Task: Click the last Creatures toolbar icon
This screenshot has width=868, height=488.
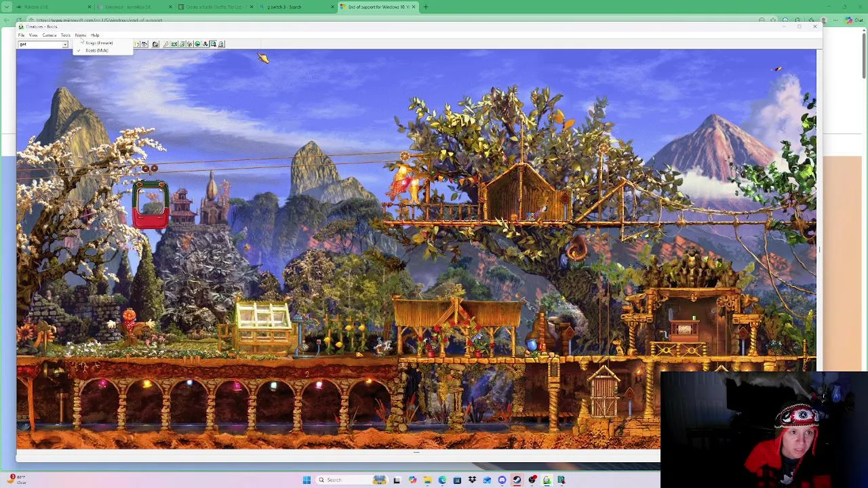Action: 221,44
